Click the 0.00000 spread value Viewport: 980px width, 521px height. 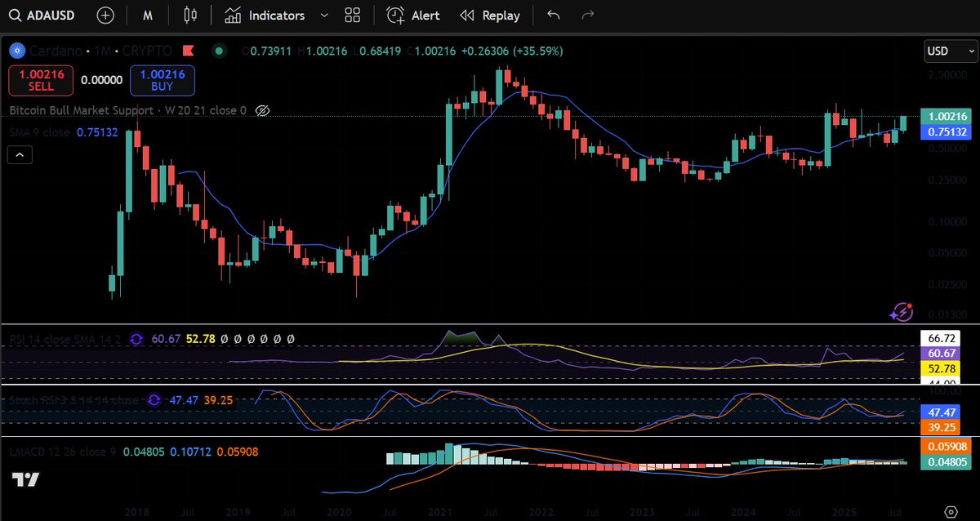pyautogui.click(x=101, y=80)
